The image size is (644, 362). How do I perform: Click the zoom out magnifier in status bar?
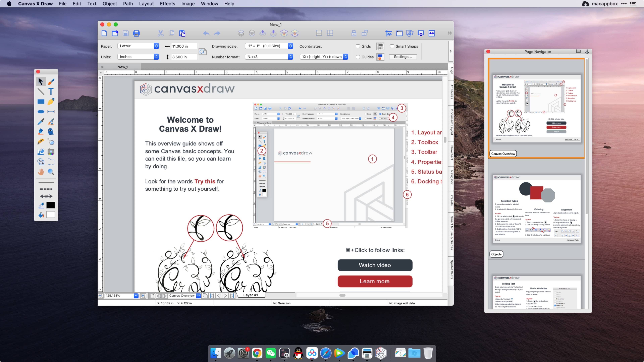[x=100, y=295]
